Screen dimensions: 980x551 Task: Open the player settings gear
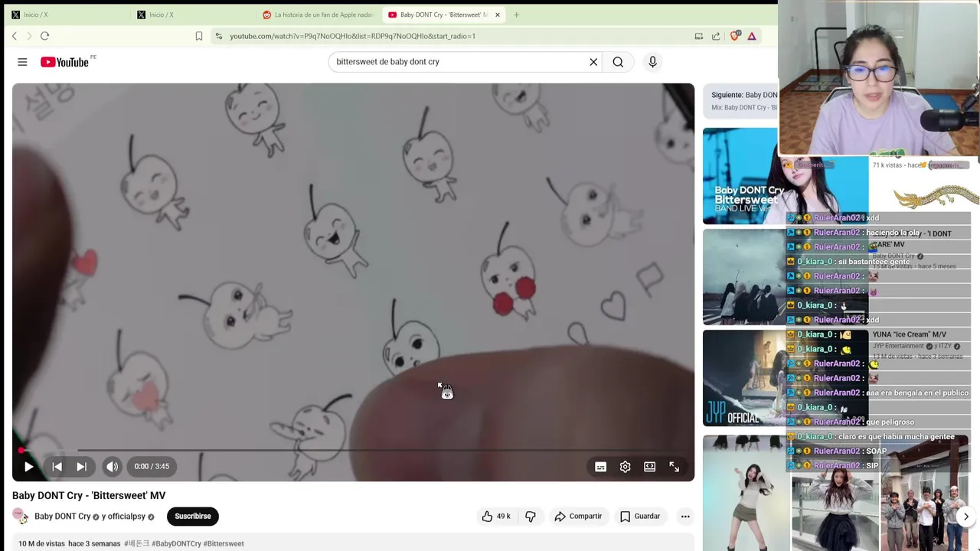(625, 467)
